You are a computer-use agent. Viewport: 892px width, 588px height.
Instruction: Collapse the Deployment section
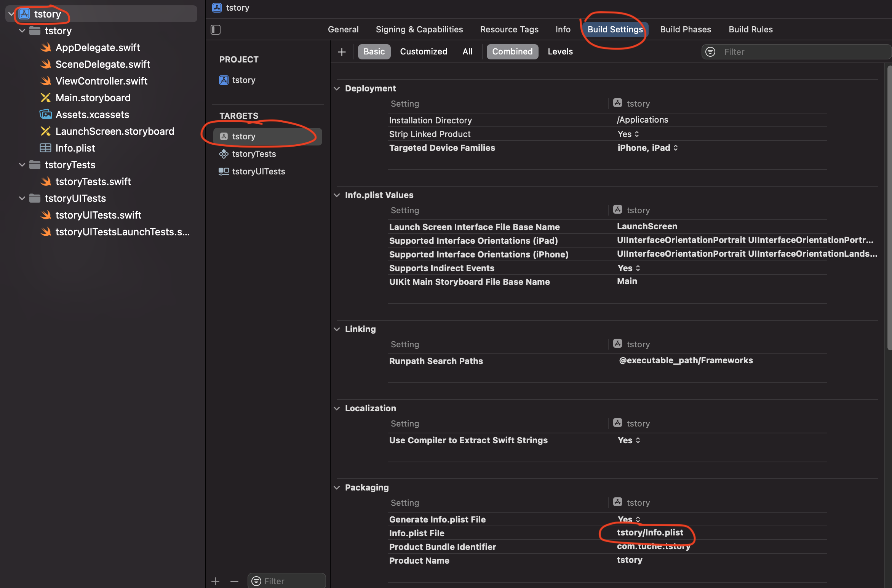(x=337, y=88)
